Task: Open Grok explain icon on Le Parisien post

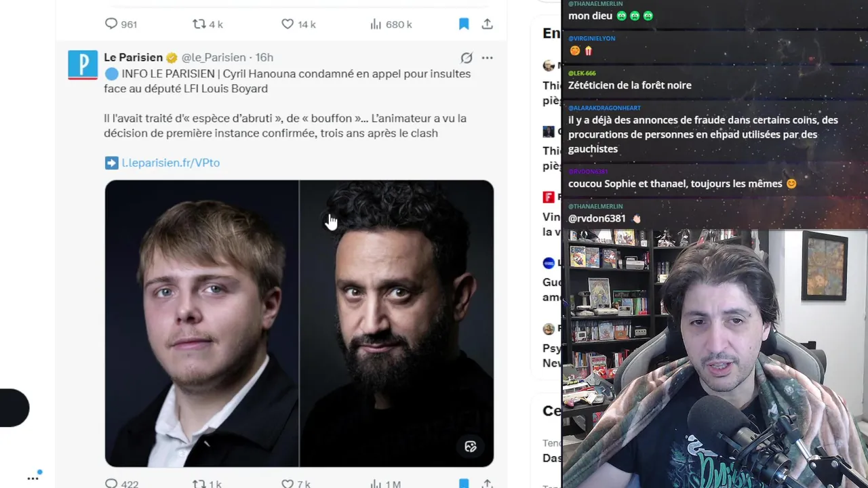Action: [467, 58]
